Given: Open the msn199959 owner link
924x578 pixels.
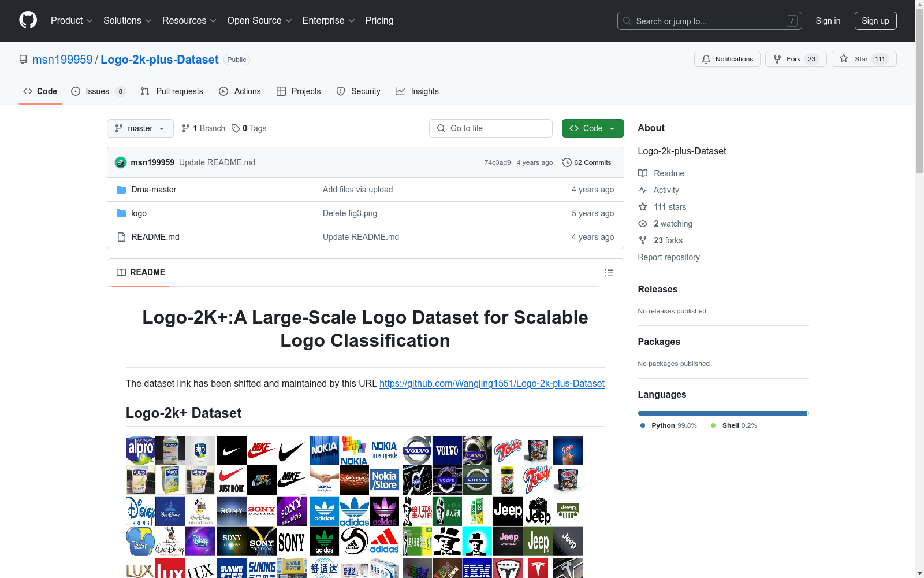Looking at the screenshot, I should (62, 60).
